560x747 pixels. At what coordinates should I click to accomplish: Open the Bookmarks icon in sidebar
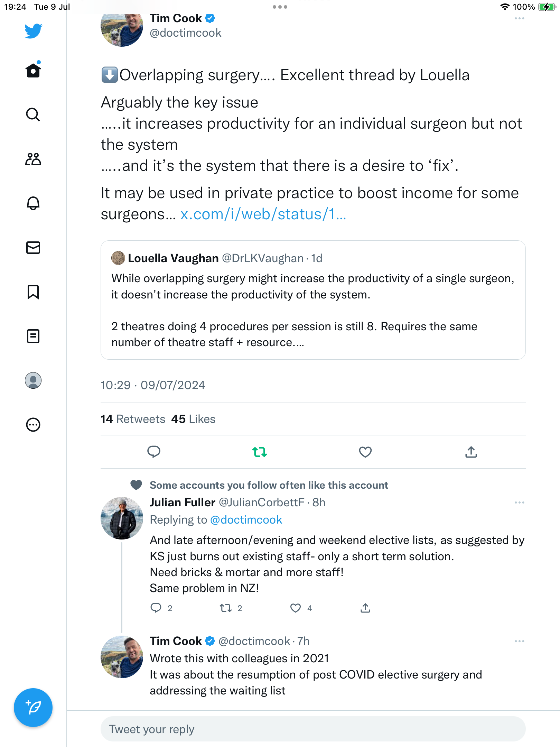pos(33,292)
